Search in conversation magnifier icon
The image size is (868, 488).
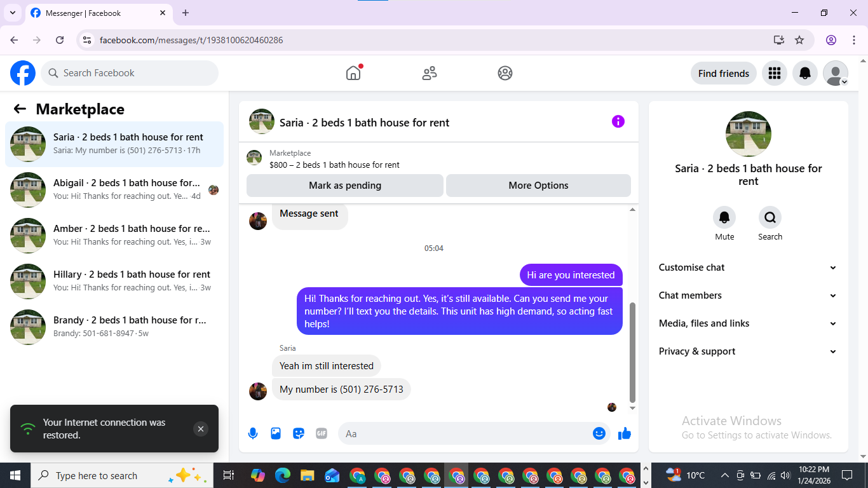770,217
